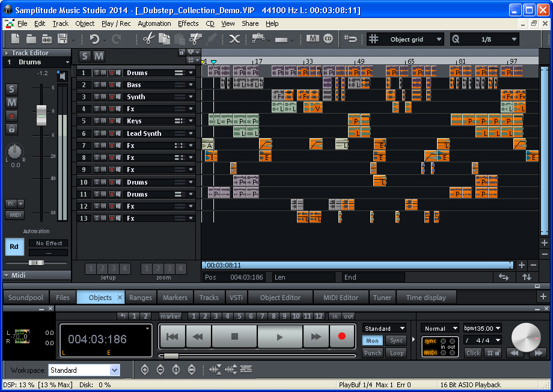Open a project with the folder icon

pyautogui.click(x=31, y=38)
